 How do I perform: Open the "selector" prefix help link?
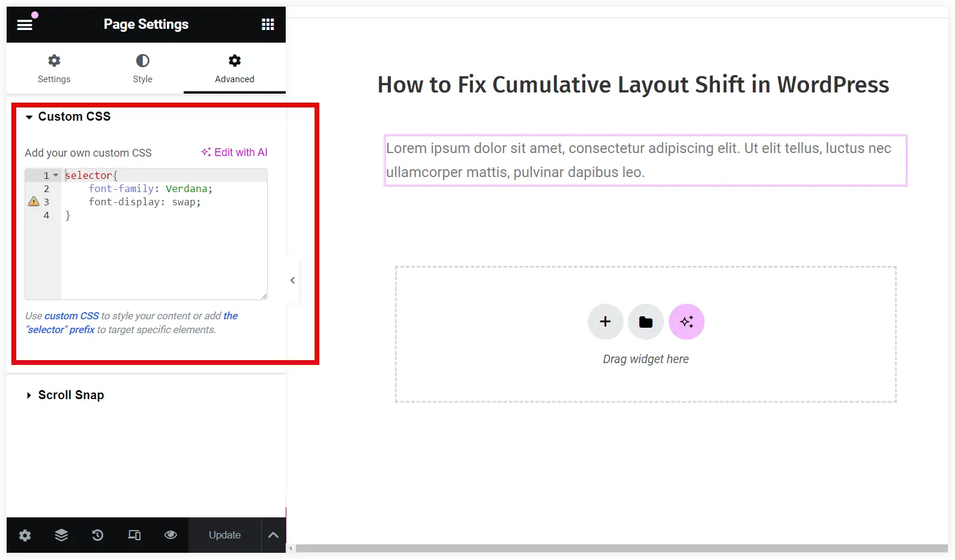61,330
